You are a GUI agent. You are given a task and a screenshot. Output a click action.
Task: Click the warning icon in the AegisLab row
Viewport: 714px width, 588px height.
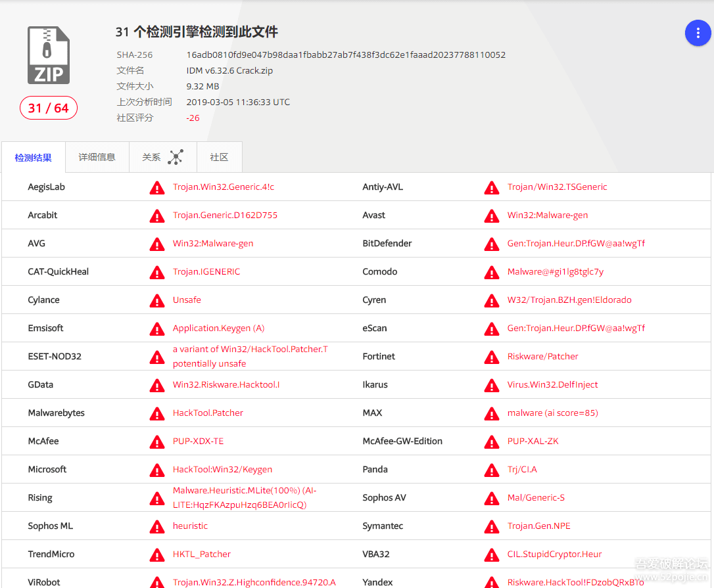(x=157, y=187)
